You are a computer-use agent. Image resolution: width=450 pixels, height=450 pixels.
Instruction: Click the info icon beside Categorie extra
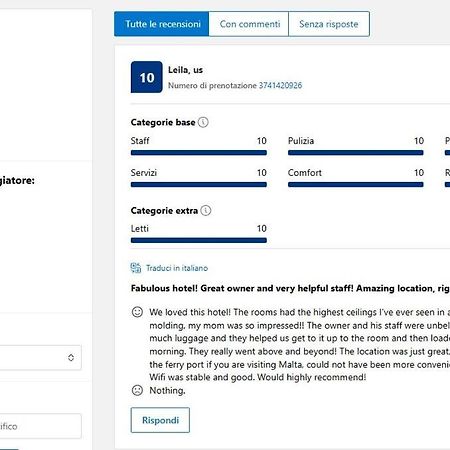(206, 211)
